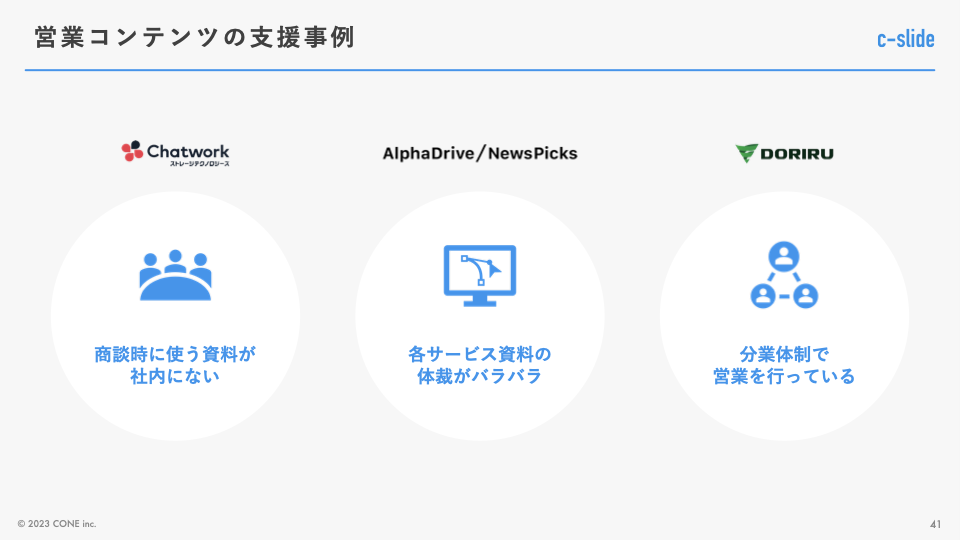Click the top person in the network icon
Viewport: 960px width, 540px height.
click(x=784, y=257)
